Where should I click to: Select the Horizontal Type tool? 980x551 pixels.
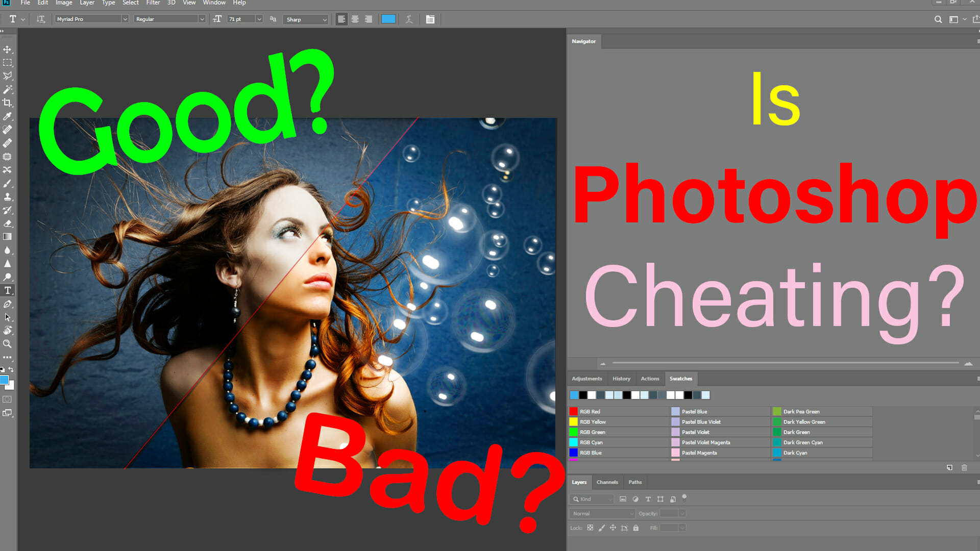(7, 290)
